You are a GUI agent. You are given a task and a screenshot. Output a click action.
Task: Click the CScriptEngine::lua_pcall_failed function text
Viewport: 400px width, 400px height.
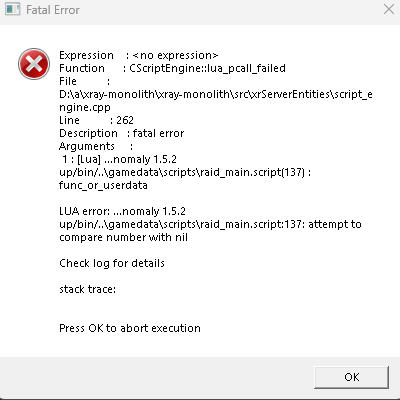pos(207,68)
